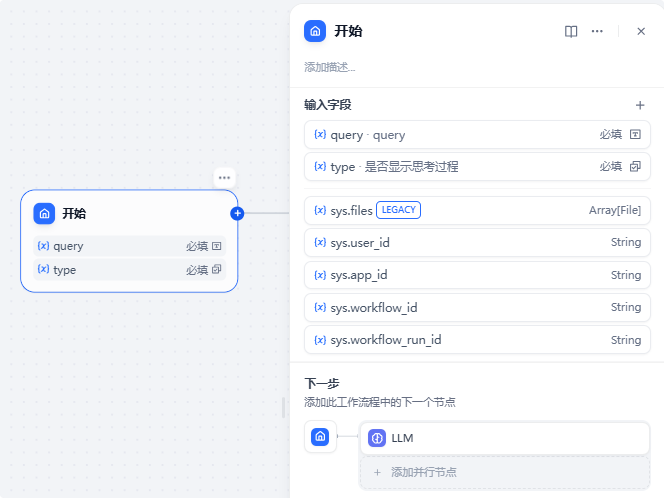Open the LLM next-step node
Screen dimensions: 664x498
504,438
